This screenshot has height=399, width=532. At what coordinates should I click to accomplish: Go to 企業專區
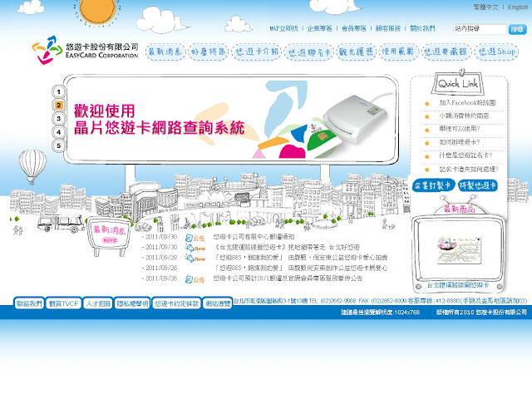[x=319, y=28]
